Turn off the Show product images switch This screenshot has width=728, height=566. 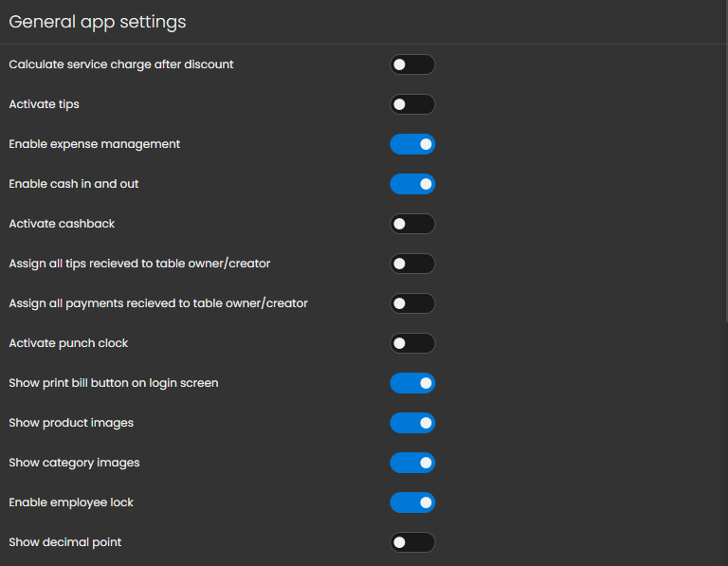click(x=412, y=423)
